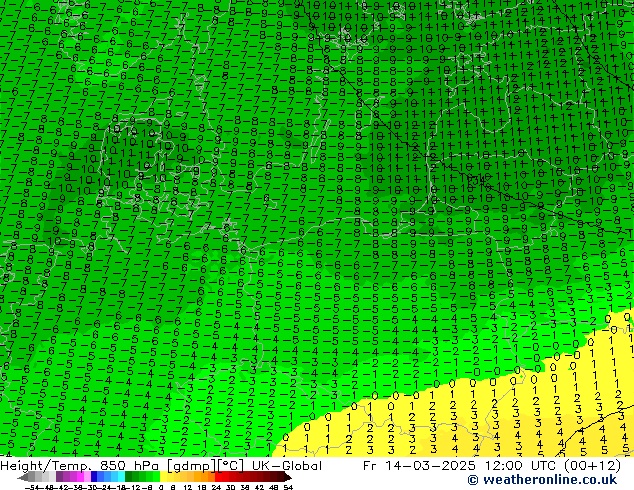This screenshot has height=490, width=634.
Task: Click the 'Height/Temp. 850 hPa' title text
Action: (x=82, y=466)
